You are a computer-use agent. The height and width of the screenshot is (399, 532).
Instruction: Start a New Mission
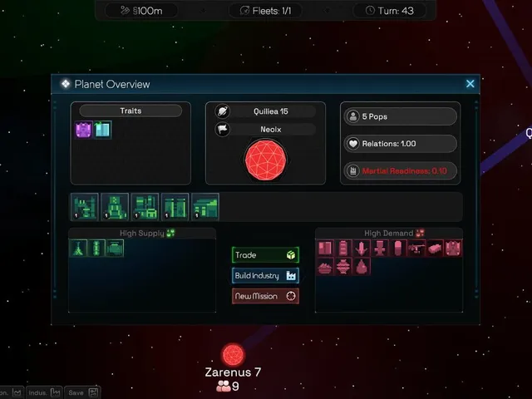point(265,296)
